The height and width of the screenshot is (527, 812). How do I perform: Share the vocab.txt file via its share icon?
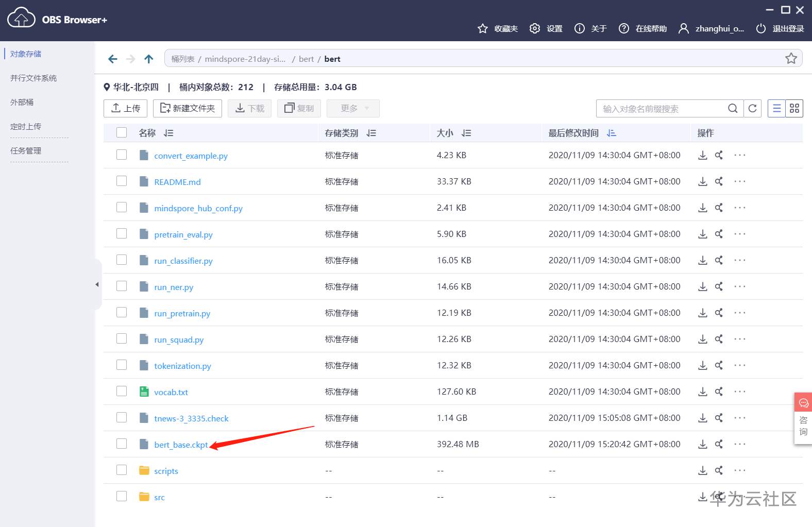[x=719, y=392]
